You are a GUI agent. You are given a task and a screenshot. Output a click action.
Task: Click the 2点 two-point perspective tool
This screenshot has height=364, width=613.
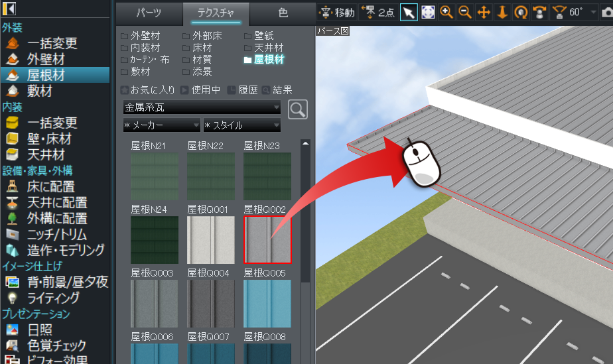click(x=378, y=13)
